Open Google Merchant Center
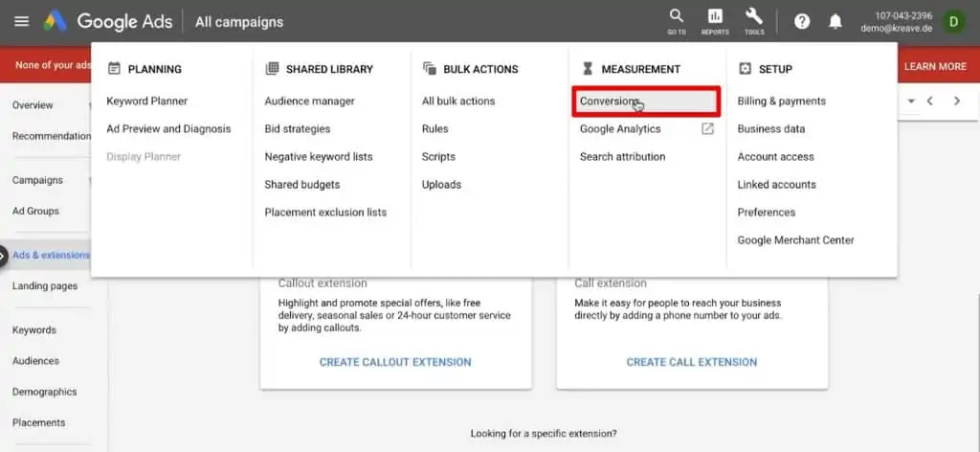Screen dimensions: 980x452 (x=795, y=240)
